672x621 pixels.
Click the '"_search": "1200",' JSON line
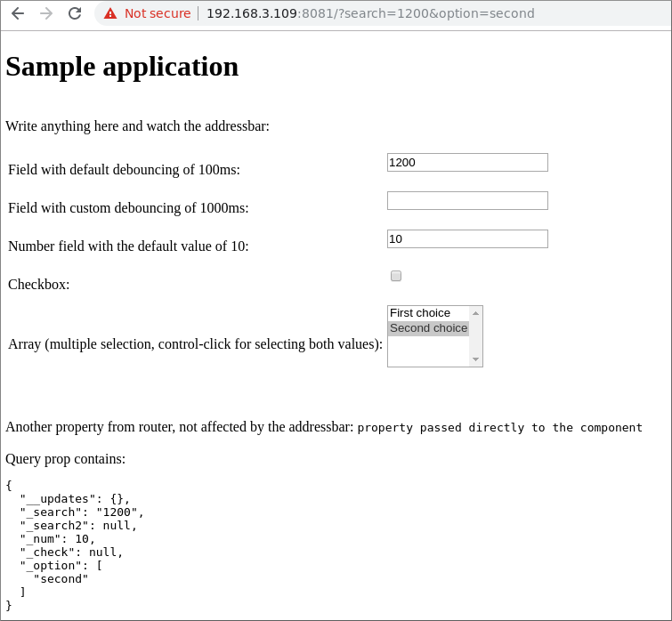(82, 512)
